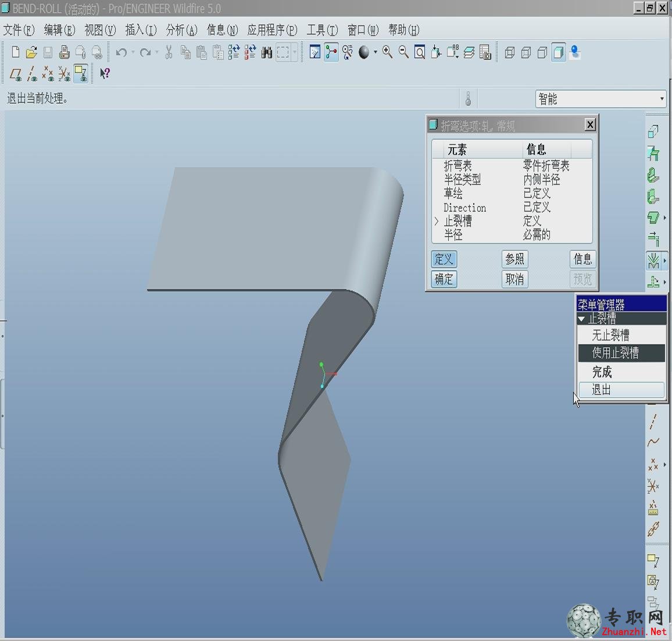Open the 工具(T) menu
This screenshot has width=672, height=641.
tap(322, 30)
